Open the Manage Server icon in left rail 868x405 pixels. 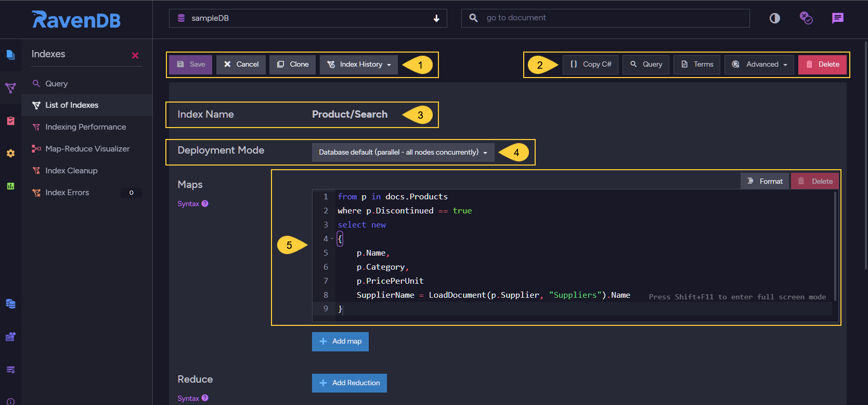10,337
